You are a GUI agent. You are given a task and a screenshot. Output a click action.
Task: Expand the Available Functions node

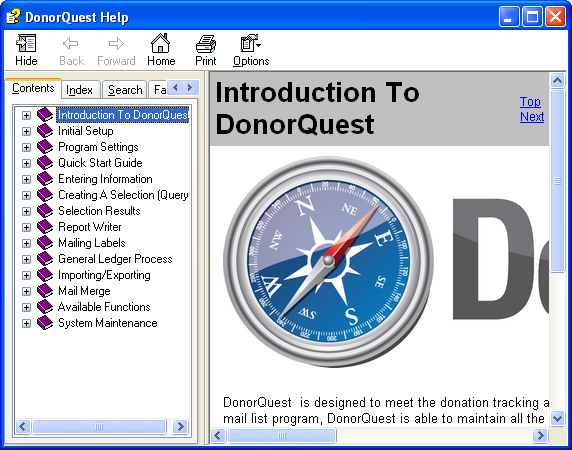pyautogui.click(x=26, y=307)
